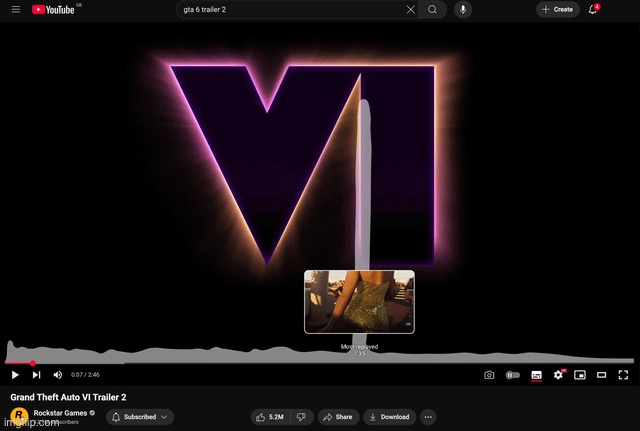Screen dimensions: 640x431
Task: Skip to the next video
Action: [36, 375]
